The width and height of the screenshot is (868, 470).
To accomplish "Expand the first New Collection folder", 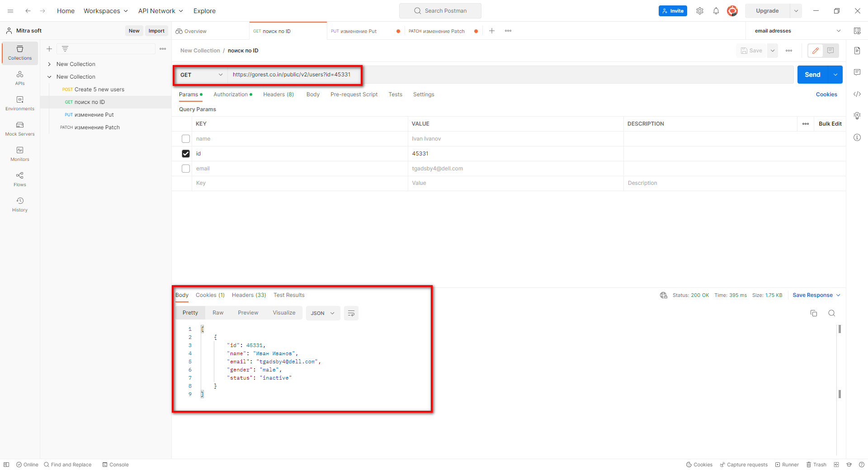I will pyautogui.click(x=49, y=64).
